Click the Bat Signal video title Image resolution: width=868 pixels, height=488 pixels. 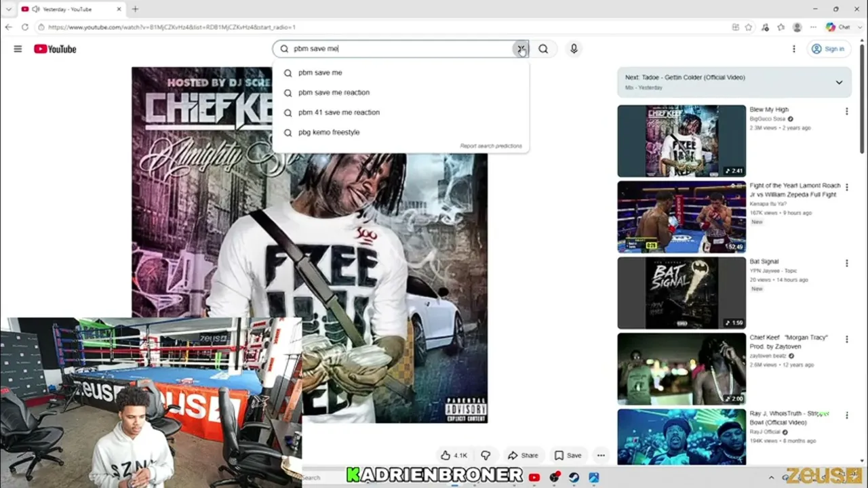(x=764, y=262)
